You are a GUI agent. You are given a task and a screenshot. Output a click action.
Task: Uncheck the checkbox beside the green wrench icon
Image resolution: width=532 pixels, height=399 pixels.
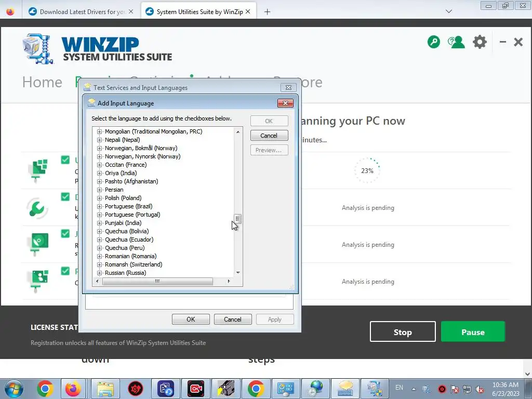point(65,197)
